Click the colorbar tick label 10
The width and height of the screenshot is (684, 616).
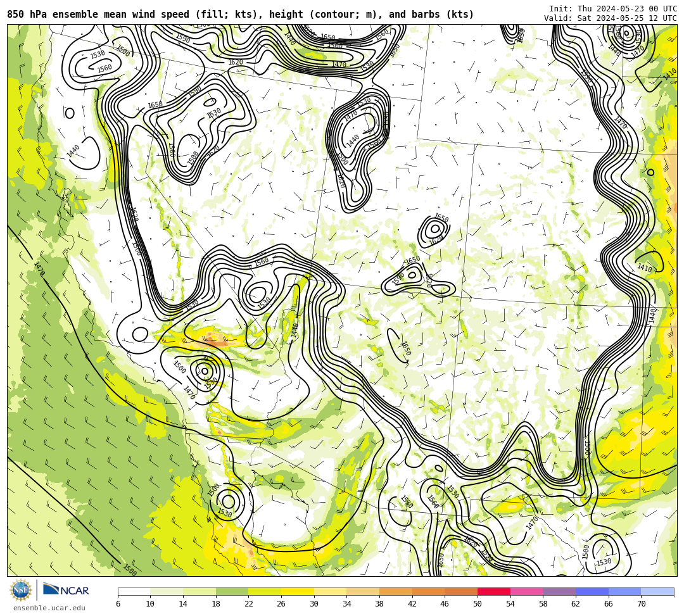(150, 604)
